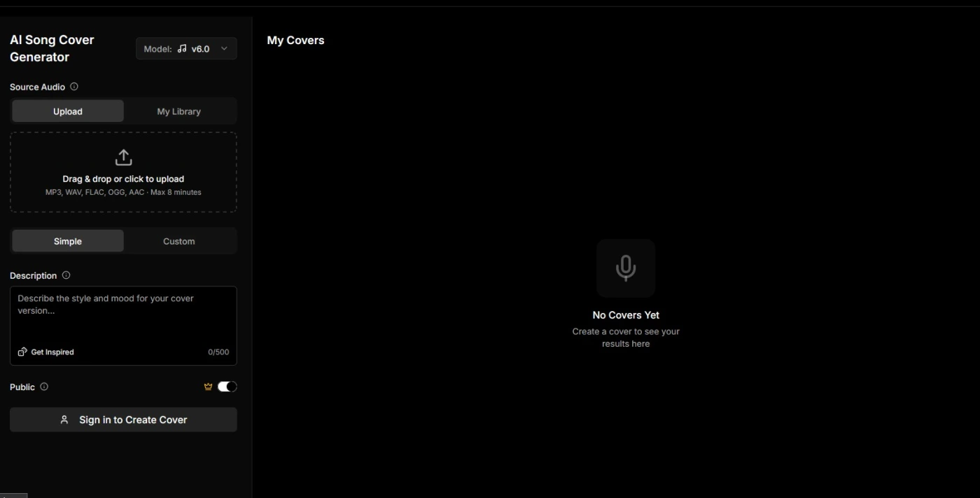This screenshot has width=980, height=498.
Task: Select the Custom mode tab
Action: [178, 241]
